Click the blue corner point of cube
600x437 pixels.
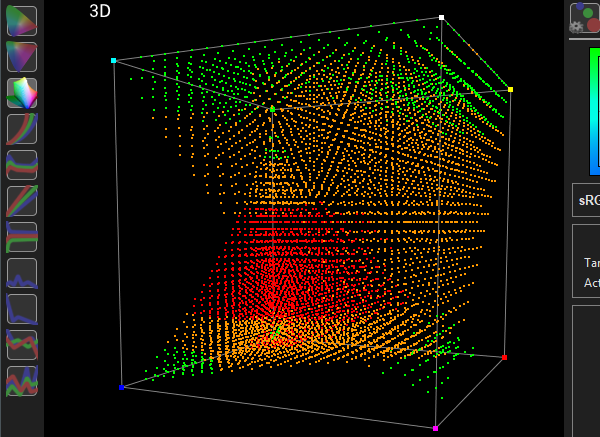pos(122,387)
